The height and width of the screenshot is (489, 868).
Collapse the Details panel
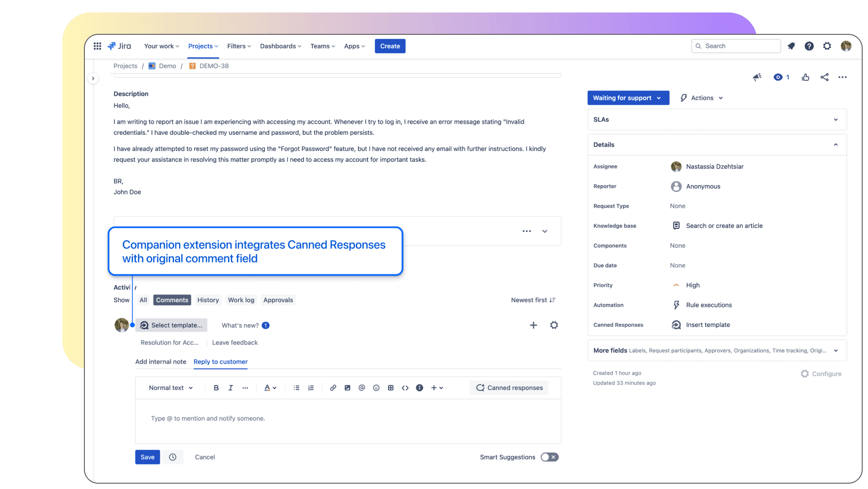[x=835, y=145]
